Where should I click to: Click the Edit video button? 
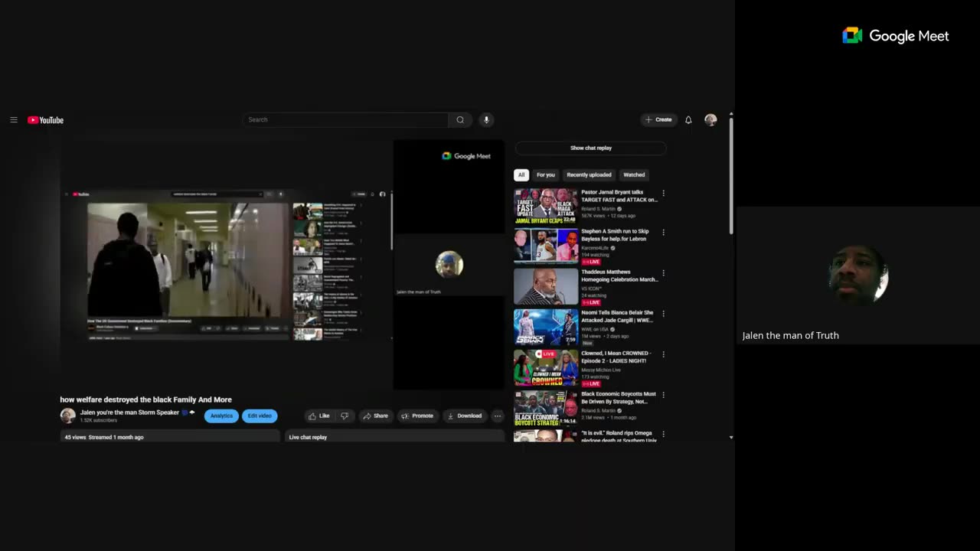tap(260, 416)
